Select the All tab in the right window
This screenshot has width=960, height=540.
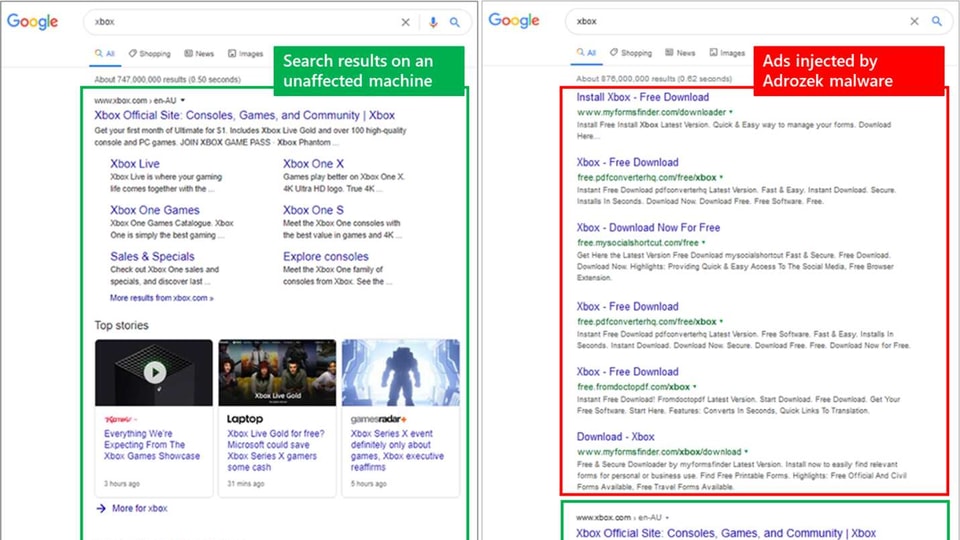tap(586, 53)
